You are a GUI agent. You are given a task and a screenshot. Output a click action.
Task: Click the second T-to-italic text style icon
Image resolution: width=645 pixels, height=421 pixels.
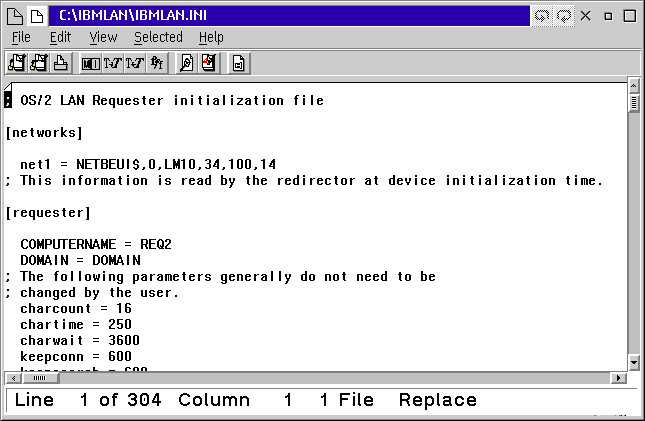135,63
